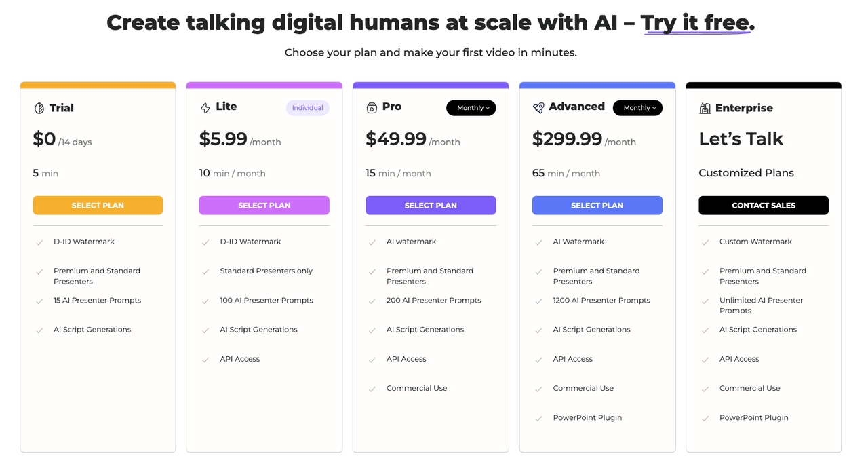Select the Advanced plan with blue button
Image resolution: width=868 pixels, height=460 pixels.
597,206
